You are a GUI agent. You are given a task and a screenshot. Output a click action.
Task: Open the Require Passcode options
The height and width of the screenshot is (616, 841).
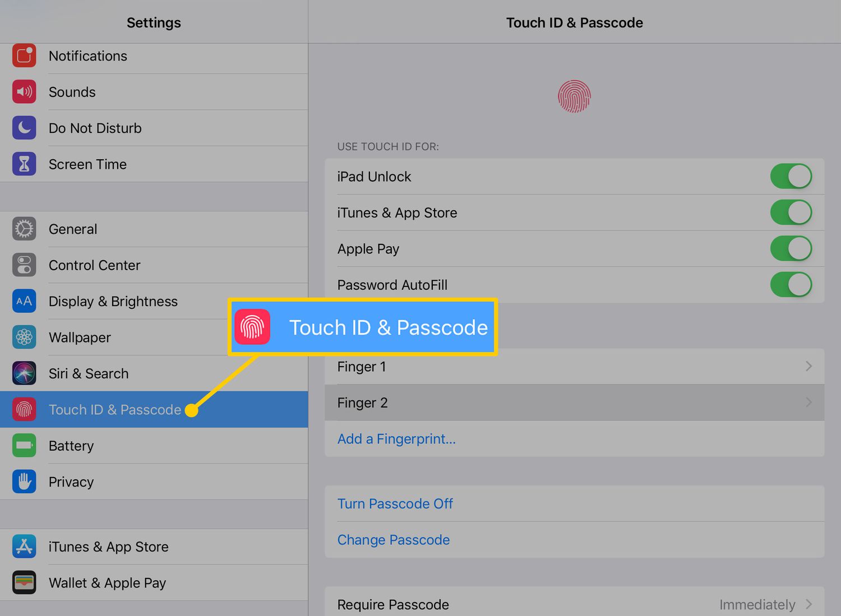point(808,604)
